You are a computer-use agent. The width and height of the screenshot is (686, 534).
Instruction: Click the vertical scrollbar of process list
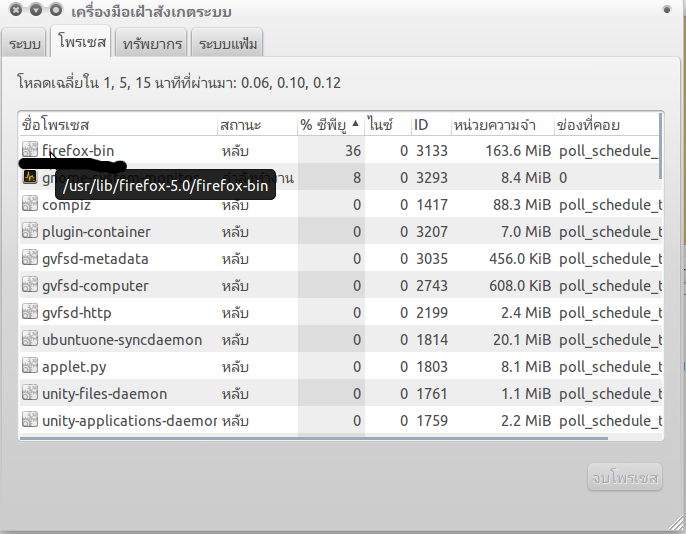tap(661, 146)
